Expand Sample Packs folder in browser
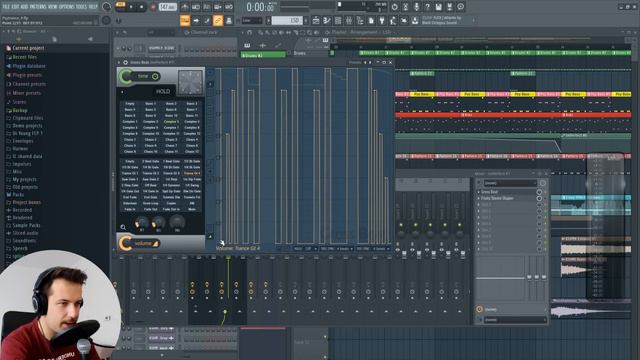 26,225
